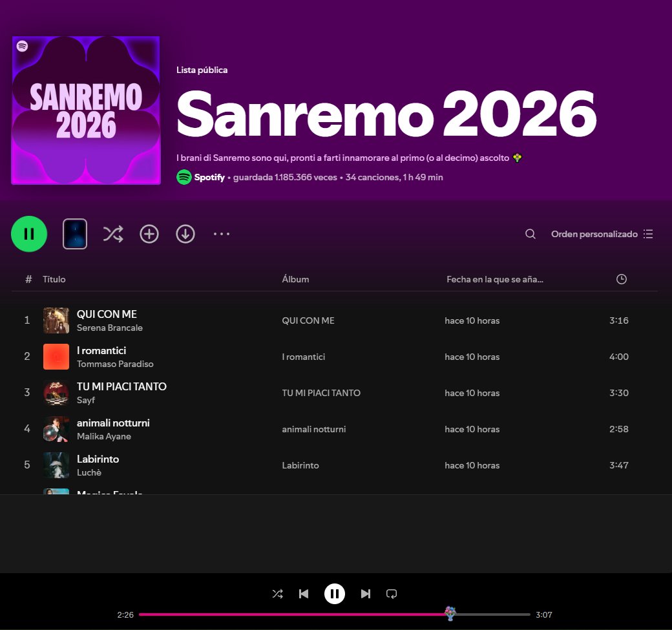Add the playlist to your library
672x630 pixels.
click(149, 234)
